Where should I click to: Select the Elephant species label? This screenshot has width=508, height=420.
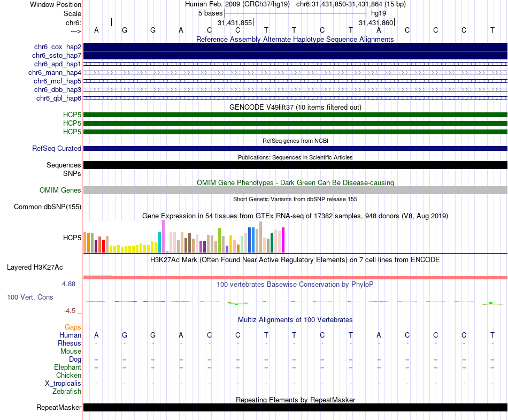[67, 367]
